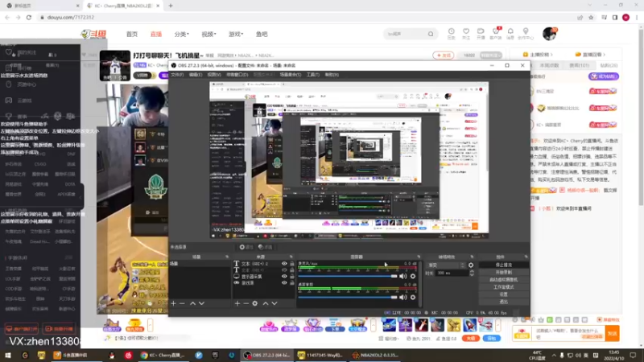Open Douyu user avatar menu
644x362 pixels.
click(x=550, y=34)
